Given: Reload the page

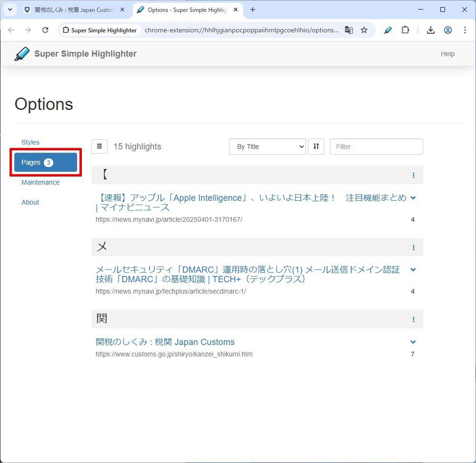Looking at the screenshot, I should pos(45,30).
